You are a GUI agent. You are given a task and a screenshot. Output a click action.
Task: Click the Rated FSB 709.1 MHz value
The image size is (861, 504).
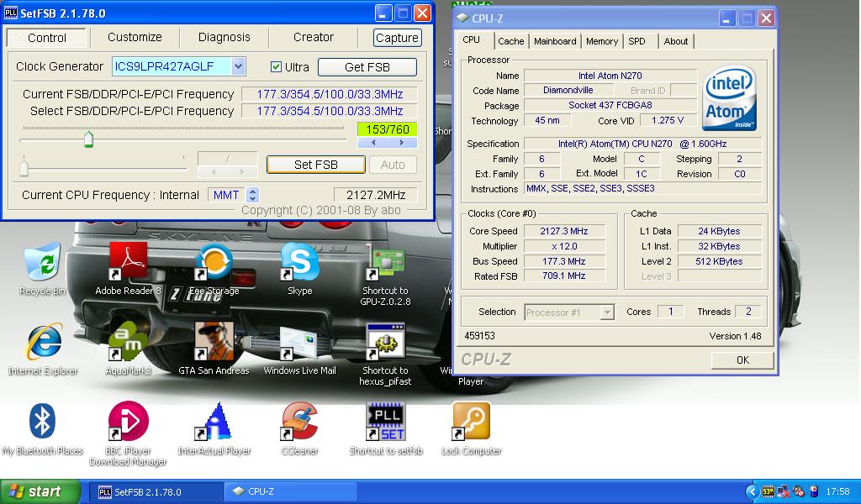coord(564,276)
